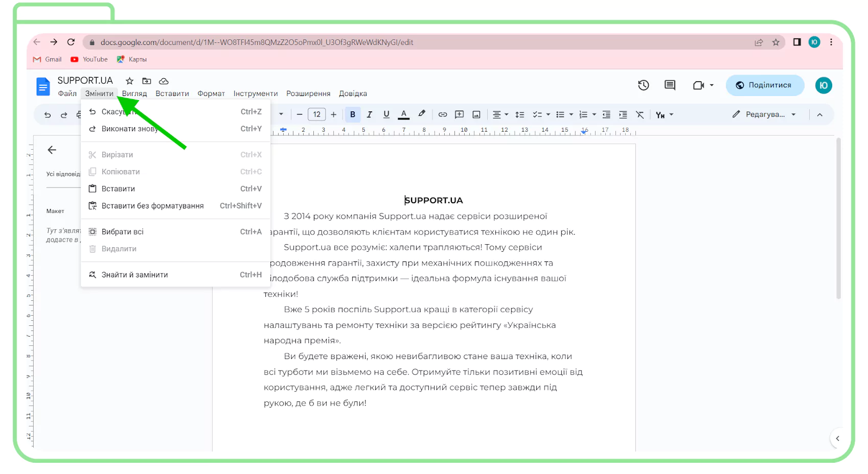Collapse the toolbar menus chevron
Viewport: 868px width, 474px height.
pos(820,114)
